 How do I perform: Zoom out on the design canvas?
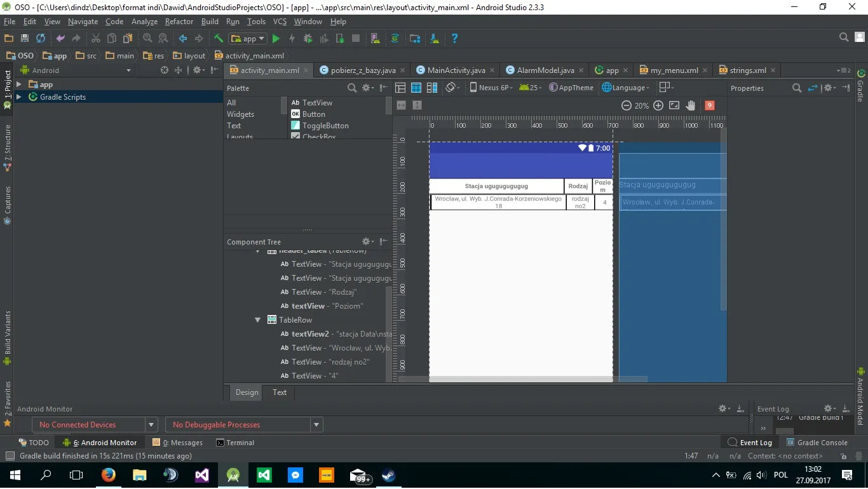tap(626, 105)
